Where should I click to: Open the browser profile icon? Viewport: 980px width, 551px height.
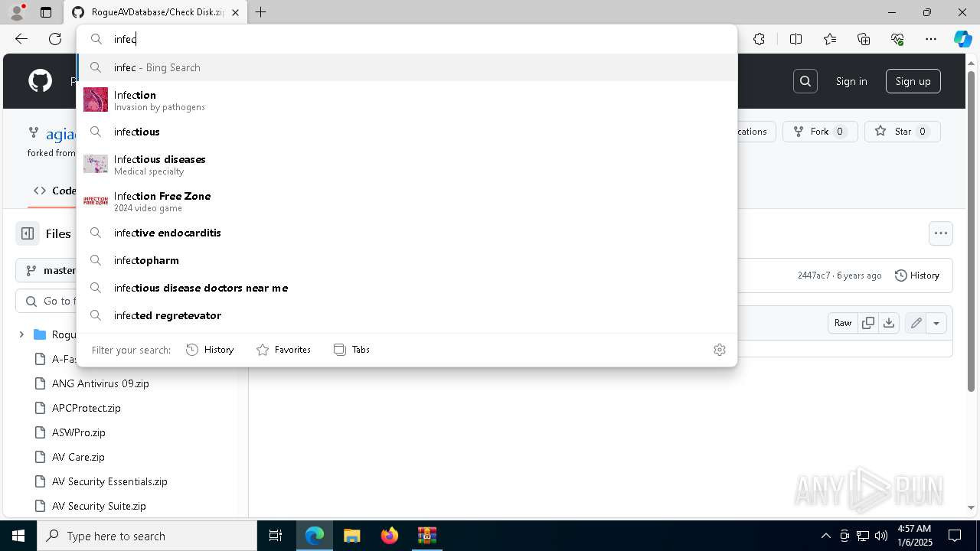click(17, 12)
